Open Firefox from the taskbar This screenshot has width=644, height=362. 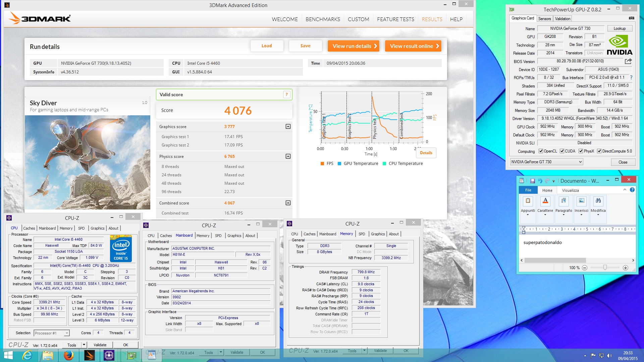pos(69,355)
